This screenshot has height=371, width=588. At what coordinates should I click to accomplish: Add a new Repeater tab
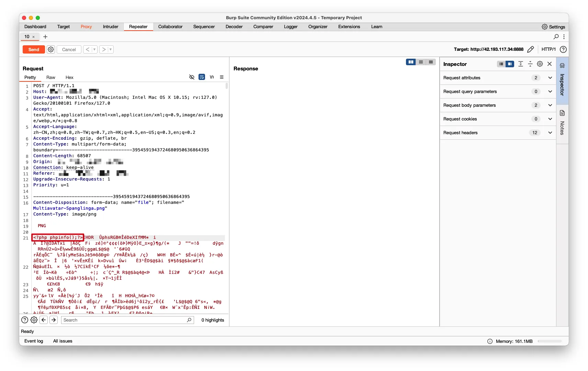click(45, 37)
